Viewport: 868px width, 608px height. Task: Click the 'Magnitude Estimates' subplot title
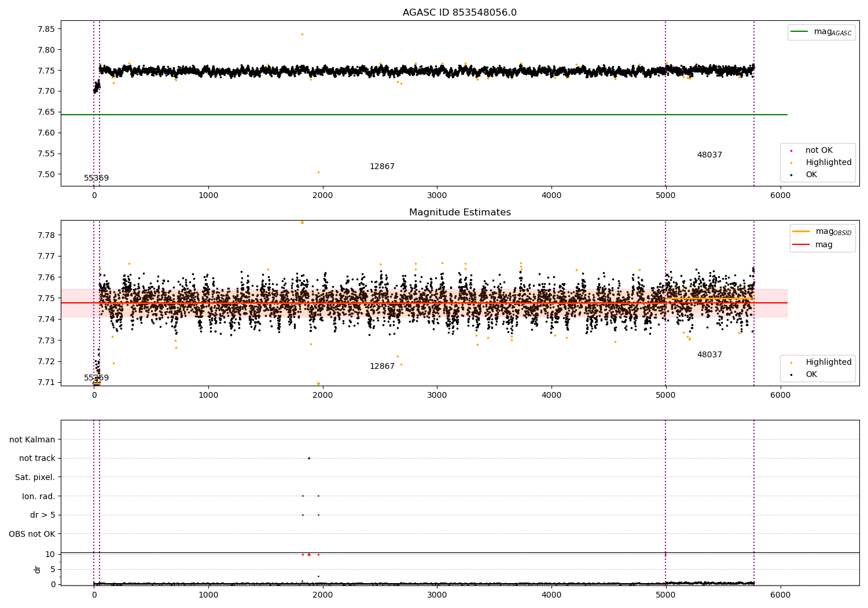click(459, 213)
